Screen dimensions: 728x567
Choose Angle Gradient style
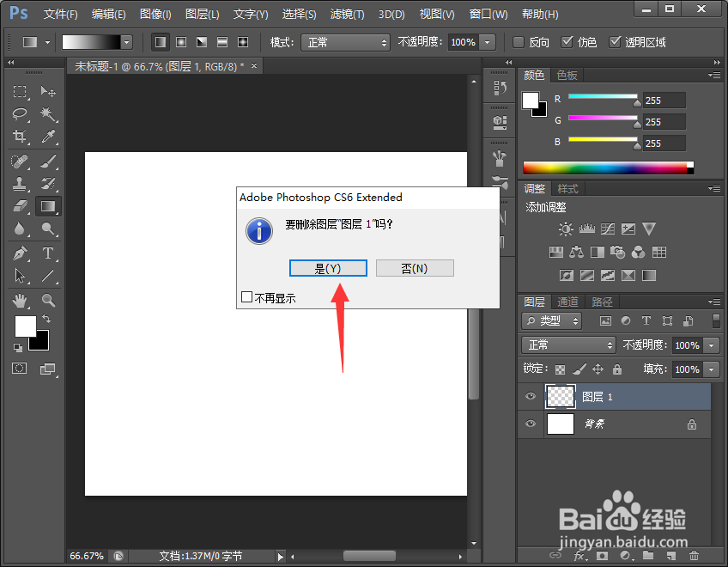click(x=202, y=42)
